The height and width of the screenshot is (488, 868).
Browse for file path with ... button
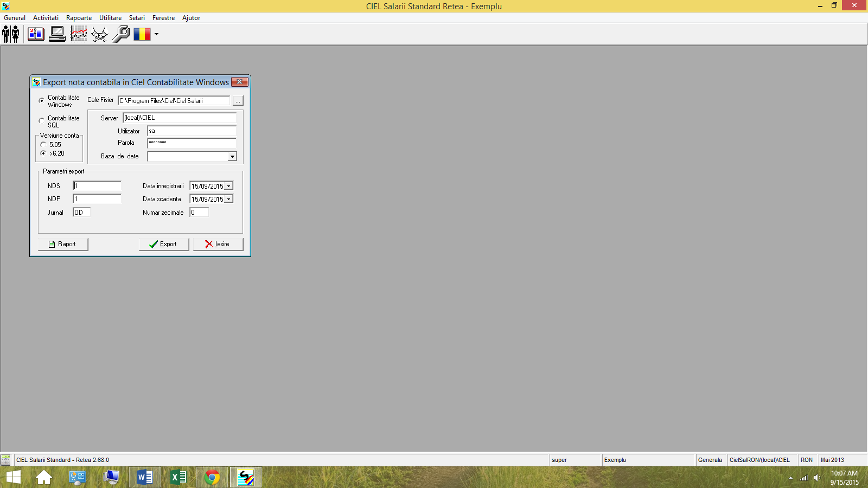click(x=238, y=101)
